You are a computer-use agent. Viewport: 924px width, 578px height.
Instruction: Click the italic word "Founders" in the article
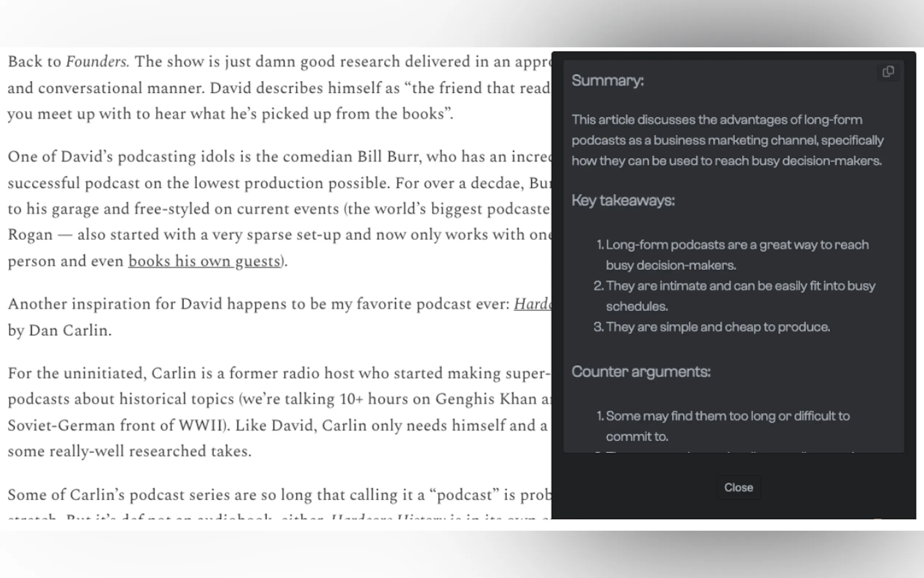point(97,62)
